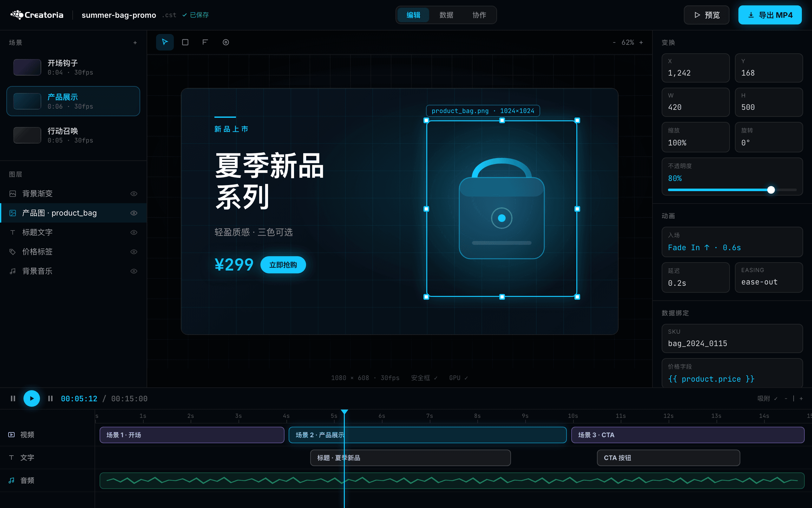Click the right-middle handle of product image

pos(577,209)
